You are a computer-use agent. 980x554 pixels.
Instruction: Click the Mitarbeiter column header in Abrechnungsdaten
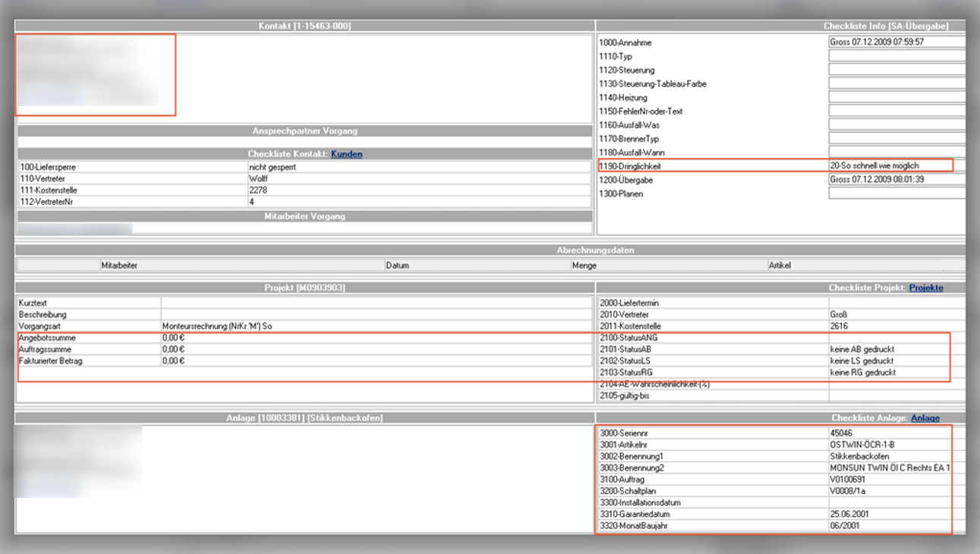tap(119, 266)
